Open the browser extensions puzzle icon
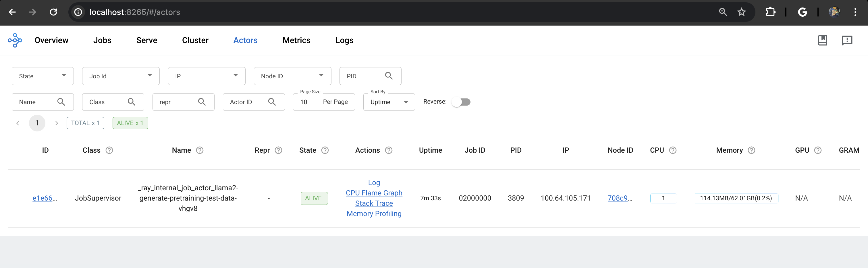The height and width of the screenshot is (268, 868). click(x=771, y=12)
